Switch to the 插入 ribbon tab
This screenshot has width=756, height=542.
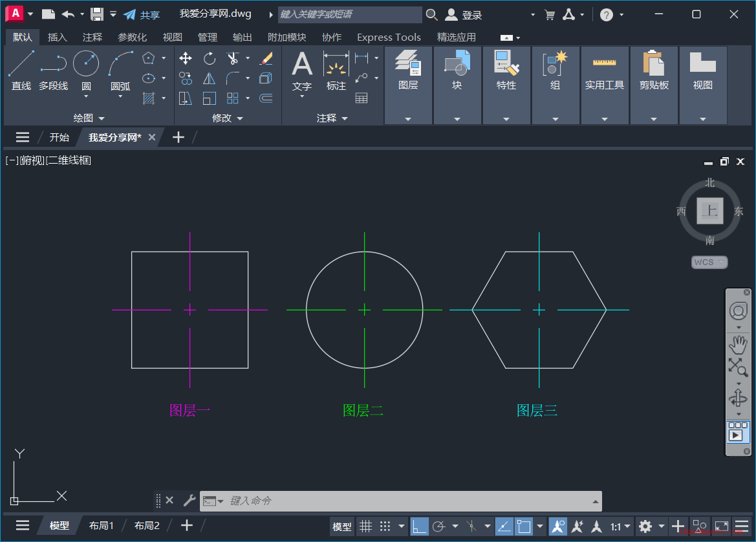(58, 37)
